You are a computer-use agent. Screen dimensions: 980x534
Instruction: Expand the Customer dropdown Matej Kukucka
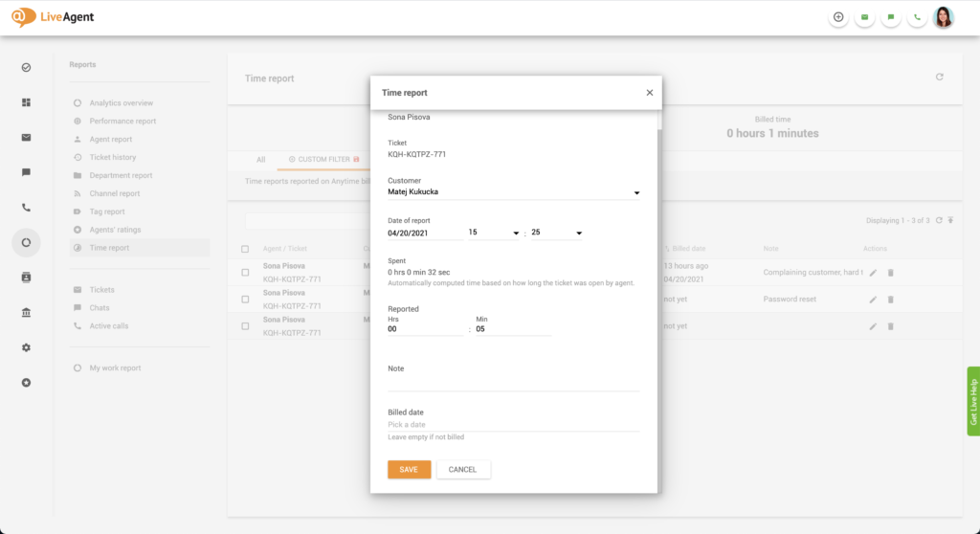click(x=636, y=193)
